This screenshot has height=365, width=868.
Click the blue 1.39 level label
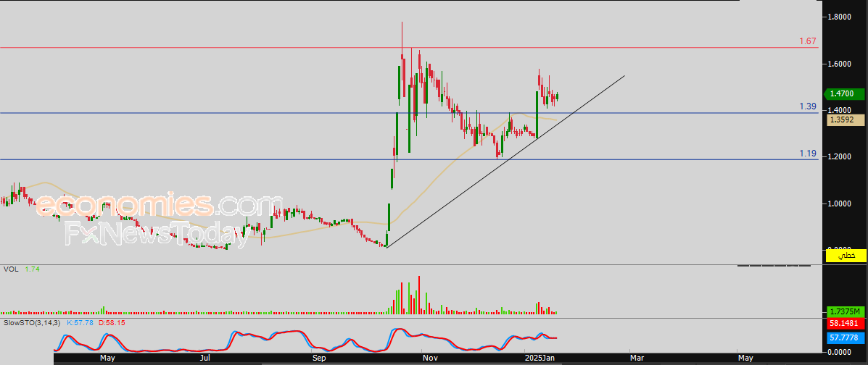[x=809, y=106]
